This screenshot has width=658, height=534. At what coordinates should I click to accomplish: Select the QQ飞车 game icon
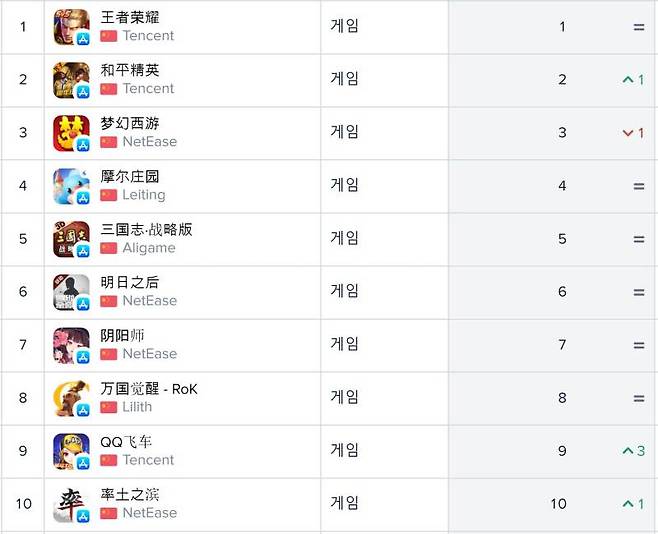[71, 451]
